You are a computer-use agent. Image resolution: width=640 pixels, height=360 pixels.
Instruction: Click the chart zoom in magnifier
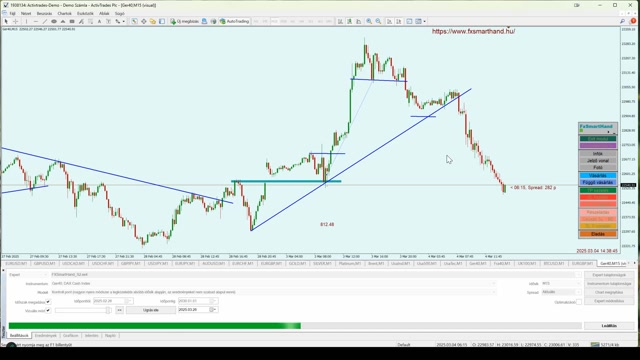pos(369,21)
